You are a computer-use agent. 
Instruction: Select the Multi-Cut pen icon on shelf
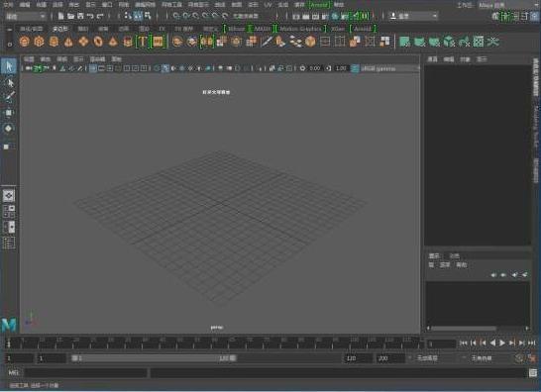pyautogui.click(x=267, y=42)
